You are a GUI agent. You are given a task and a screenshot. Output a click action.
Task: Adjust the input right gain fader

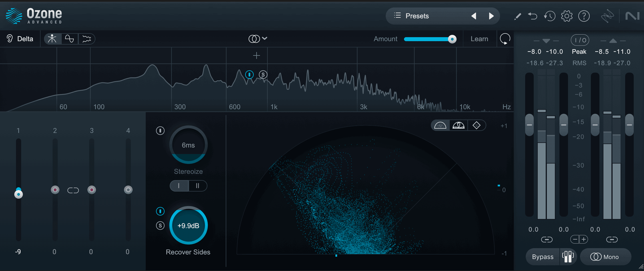pyautogui.click(x=563, y=125)
